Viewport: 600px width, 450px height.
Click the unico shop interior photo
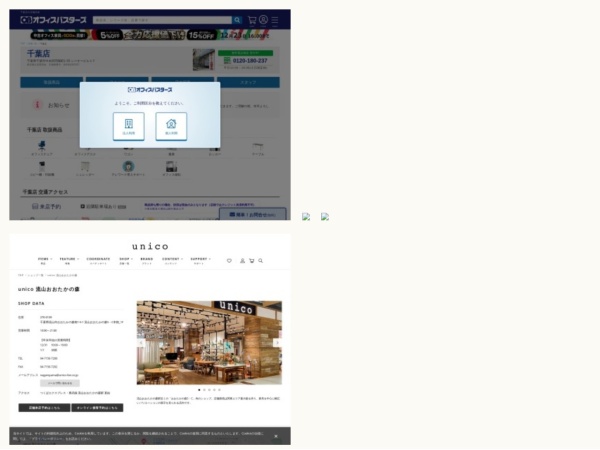point(209,343)
